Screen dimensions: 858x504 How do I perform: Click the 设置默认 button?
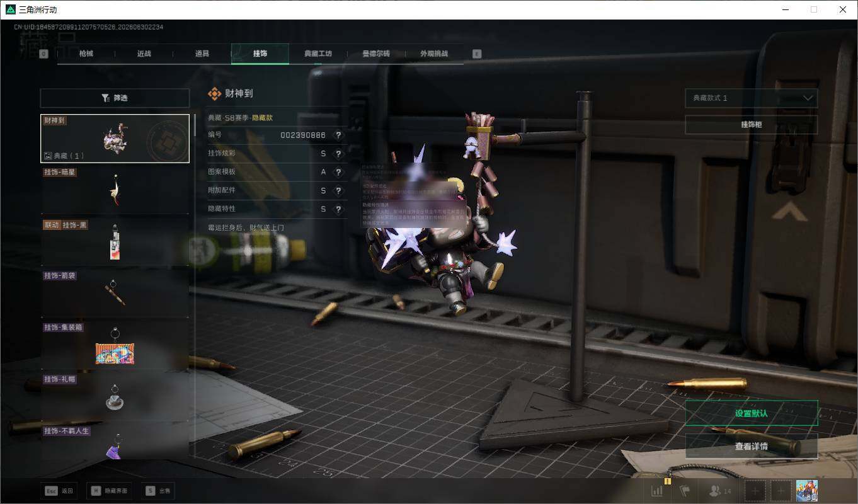pyautogui.click(x=752, y=413)
